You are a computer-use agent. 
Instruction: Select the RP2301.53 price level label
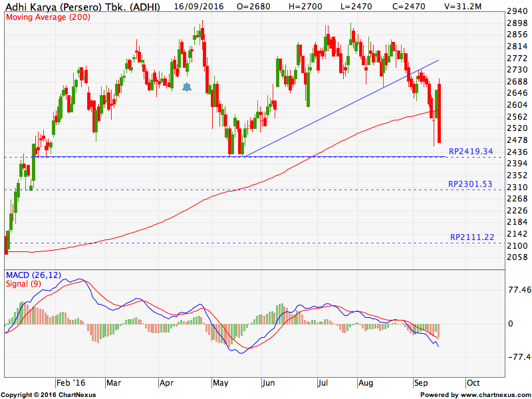coord(470,184)
